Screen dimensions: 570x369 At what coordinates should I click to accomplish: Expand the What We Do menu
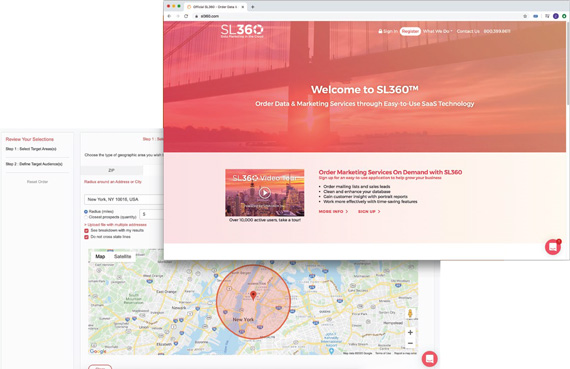tap(438, 31)
